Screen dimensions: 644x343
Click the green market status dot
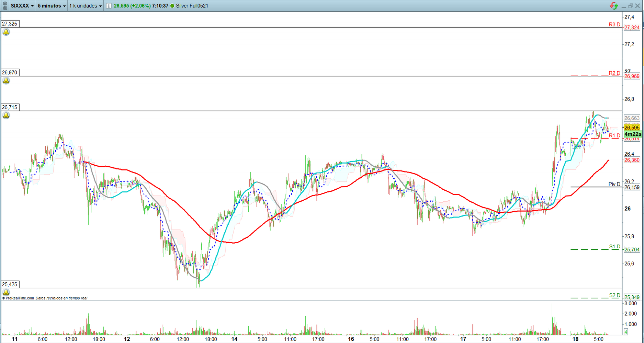click(172, 6)
